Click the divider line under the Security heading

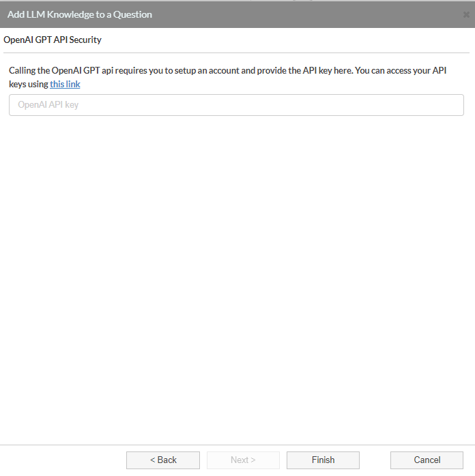click(x=236, y=53)
